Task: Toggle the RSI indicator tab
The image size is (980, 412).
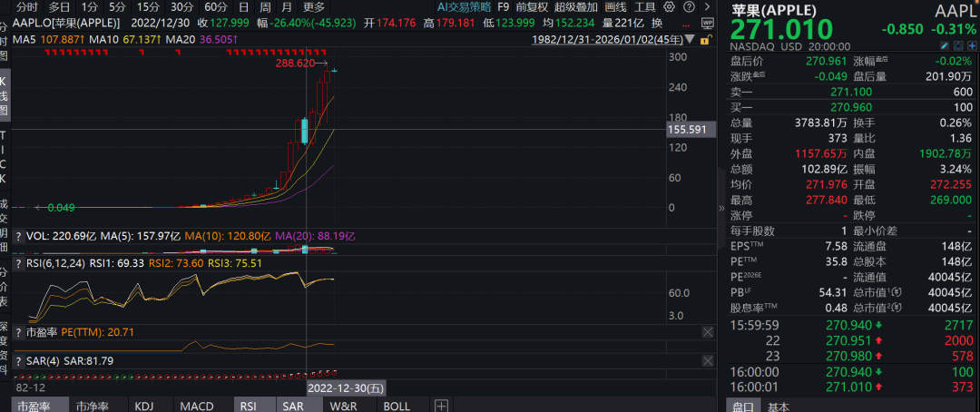Action: point(248,406)
